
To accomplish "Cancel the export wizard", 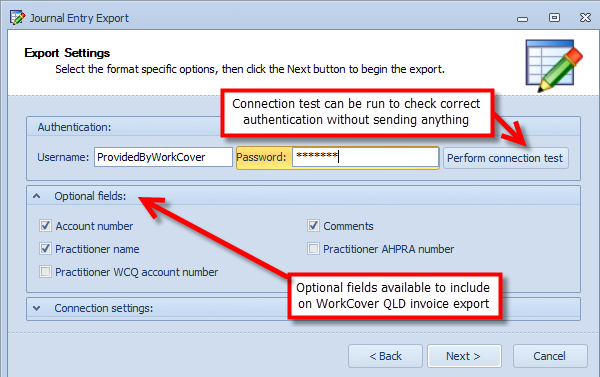I will tap(550, 356).
